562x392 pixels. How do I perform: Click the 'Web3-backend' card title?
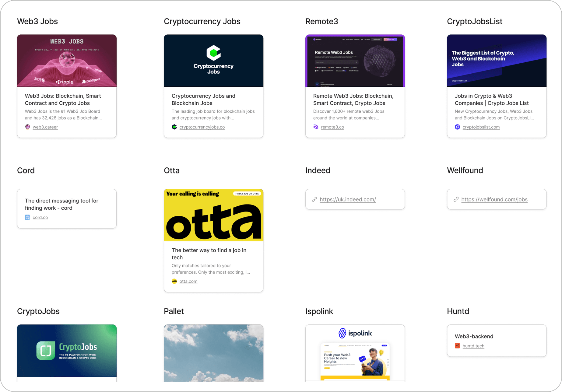pos(474,336)
